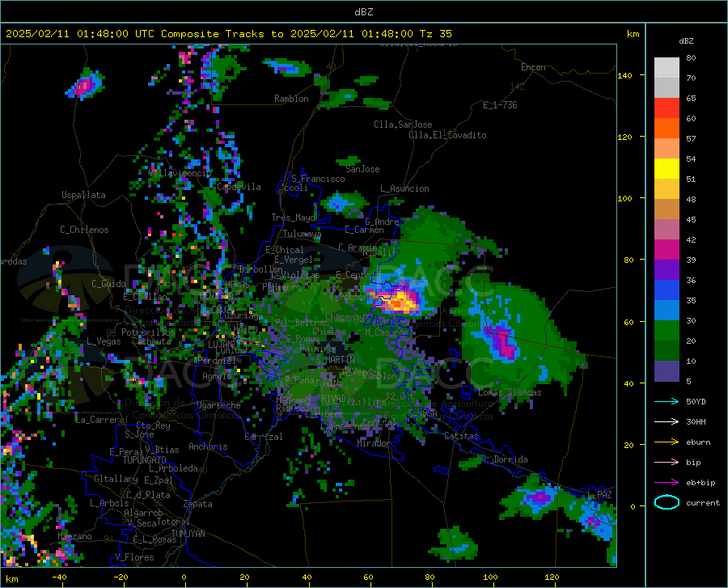
Task: Click the 'E_Vergel' map label
Action: (294, 260)
